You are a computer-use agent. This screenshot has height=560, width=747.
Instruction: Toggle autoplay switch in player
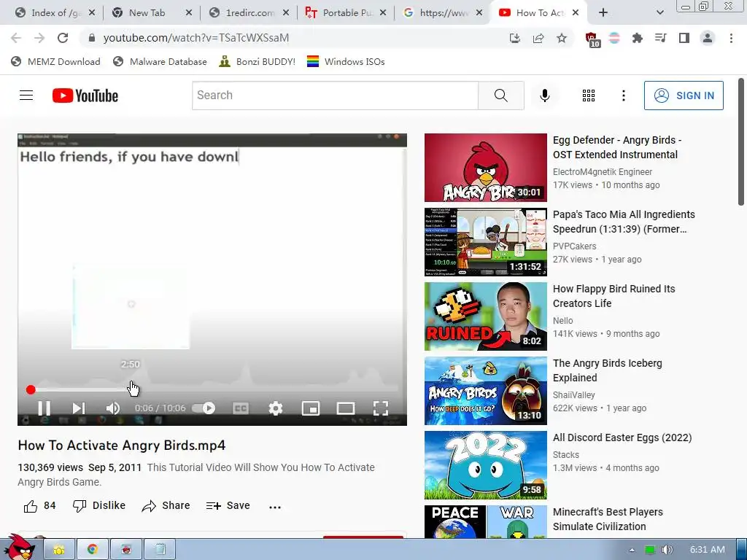coord(204,408)
